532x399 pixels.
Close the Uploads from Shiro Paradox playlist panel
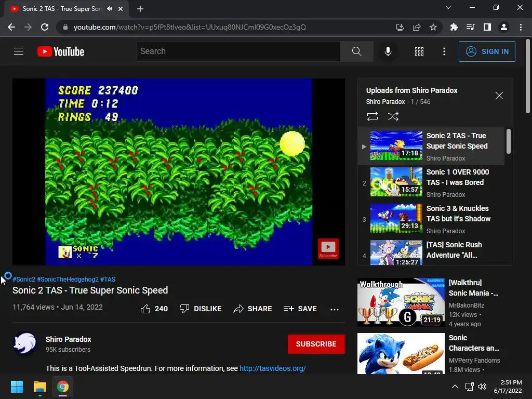[499, 96]
